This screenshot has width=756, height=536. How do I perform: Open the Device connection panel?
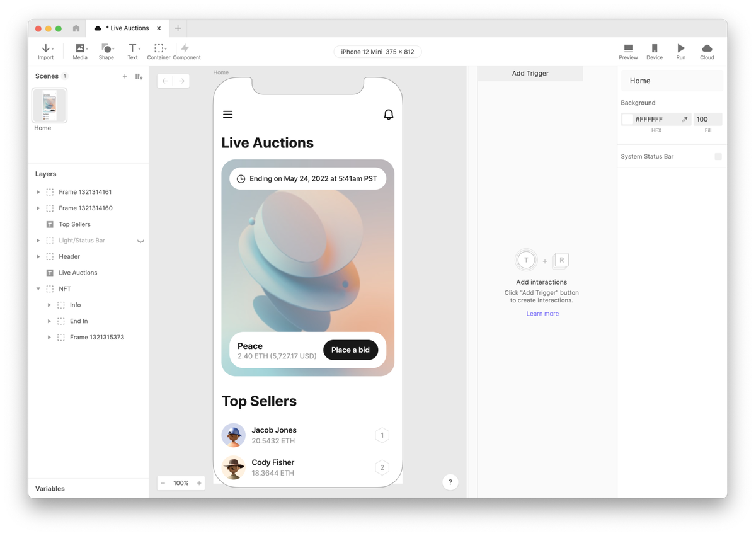coord(655,49)
